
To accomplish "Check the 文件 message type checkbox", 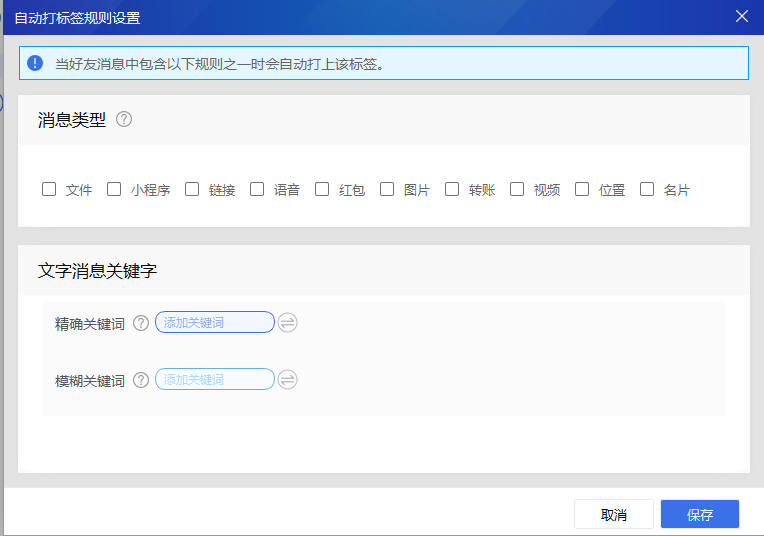I will click(49, 189).
